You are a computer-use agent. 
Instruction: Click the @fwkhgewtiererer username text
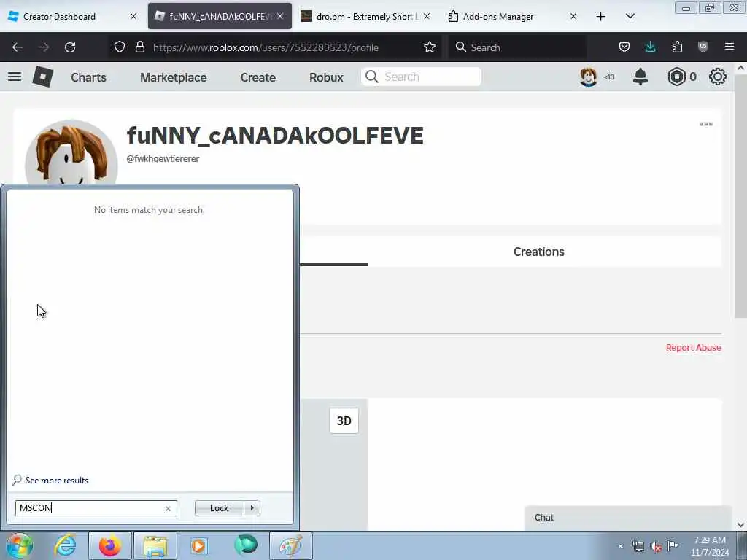click(x=163, y=159)
